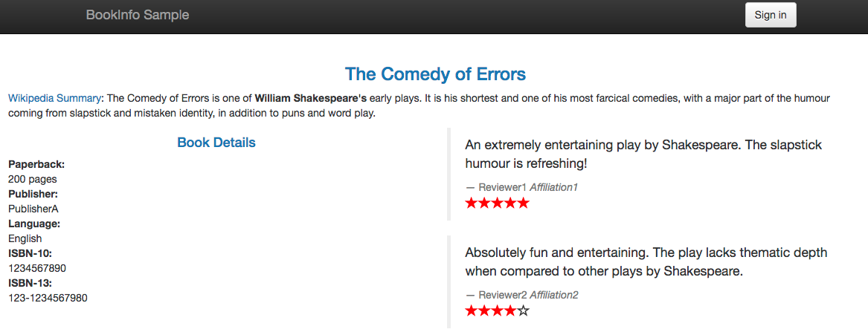Click the ISBN-13 value 123-1234567980
The height and width of the screenshot is (332, 868).
click(x=48, y=298)
